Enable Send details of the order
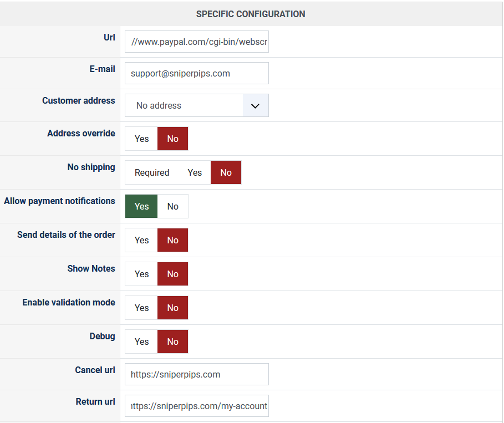 tap(141, 240)
